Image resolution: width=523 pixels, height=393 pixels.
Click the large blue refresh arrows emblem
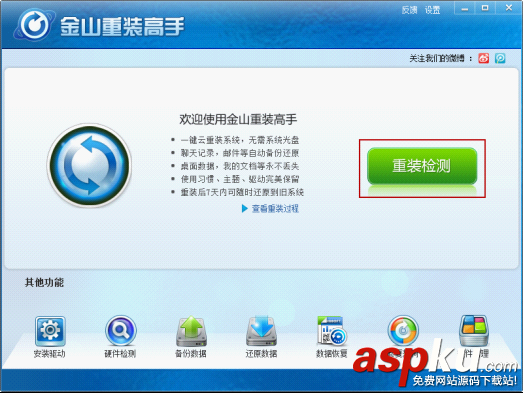(89, 165)
